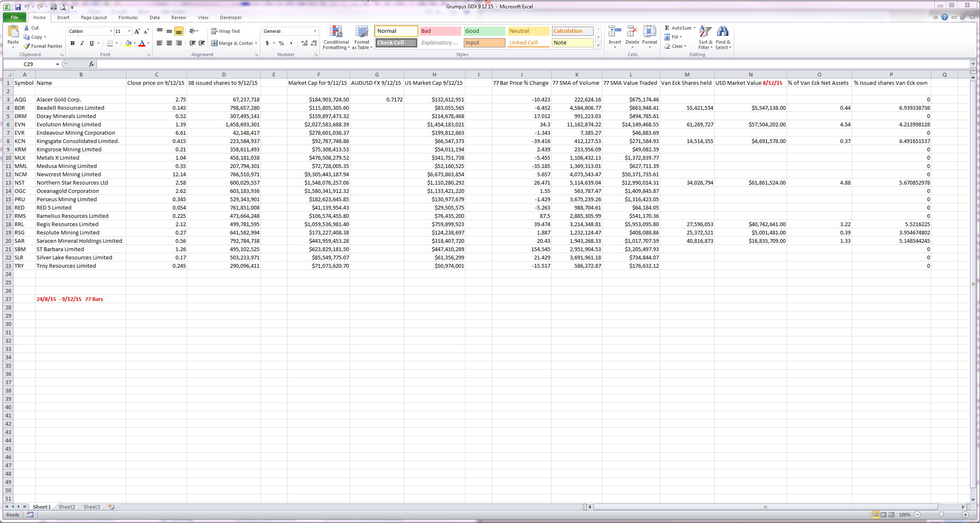The width and height of the screenshot is (980, 523).
Task: Center text horizontally in cell
Action: click(169, 43)
